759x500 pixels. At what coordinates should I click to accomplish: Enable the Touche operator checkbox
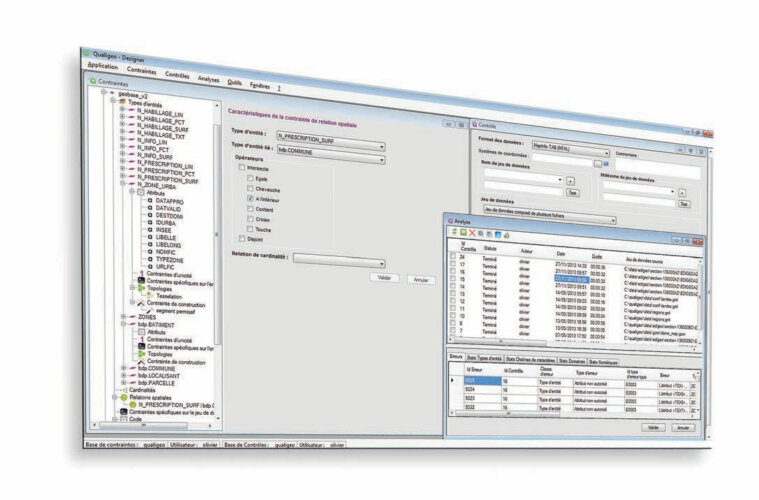tap(250, 228)
